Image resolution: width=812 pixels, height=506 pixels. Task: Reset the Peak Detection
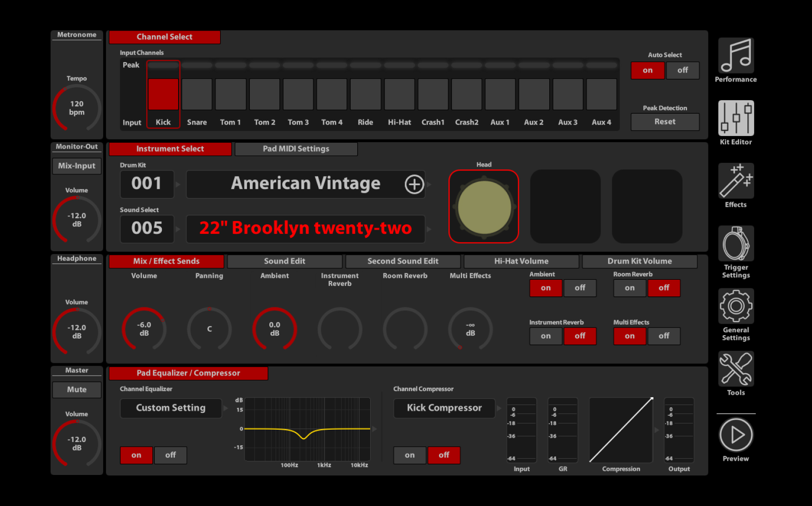point(664,122)
